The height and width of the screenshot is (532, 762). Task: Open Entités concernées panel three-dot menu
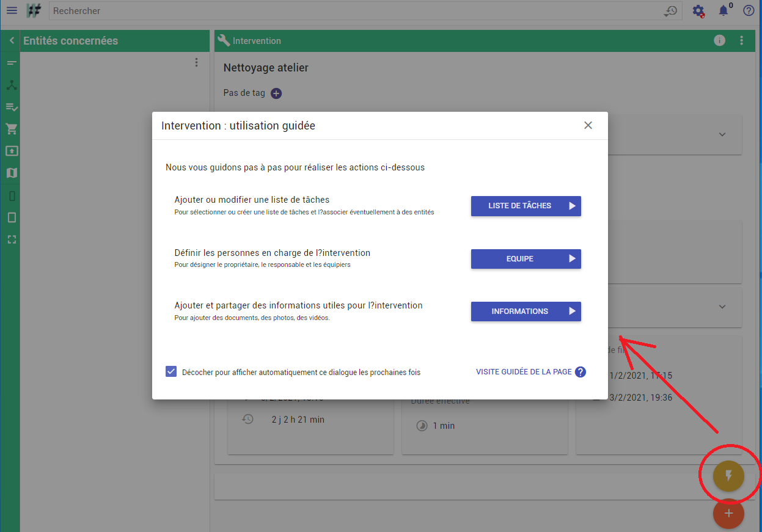(x=196, y=62)
